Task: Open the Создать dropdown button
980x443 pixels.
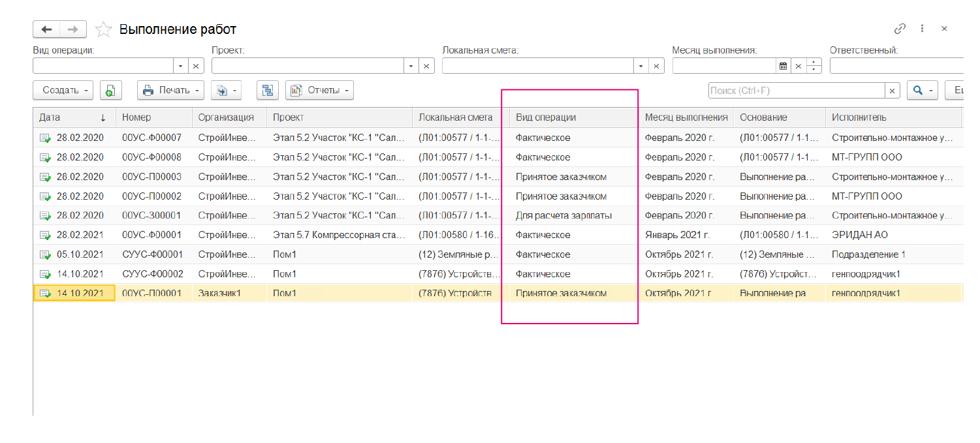Action: pos(63,91)
